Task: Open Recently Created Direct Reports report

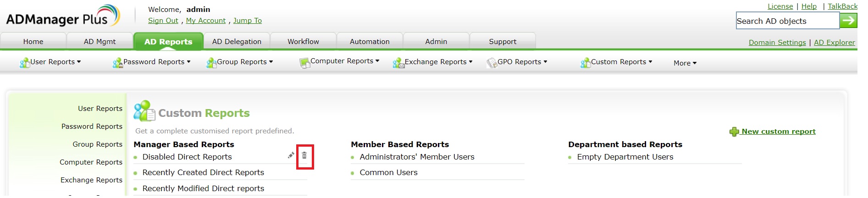Action: tap(203, 173)
